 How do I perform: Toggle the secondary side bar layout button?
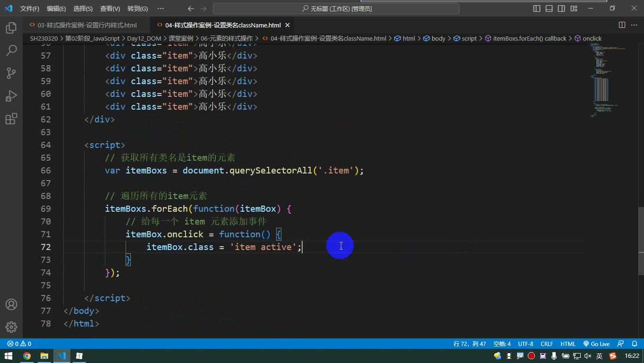pyautogui.click(x=561, y=9)
